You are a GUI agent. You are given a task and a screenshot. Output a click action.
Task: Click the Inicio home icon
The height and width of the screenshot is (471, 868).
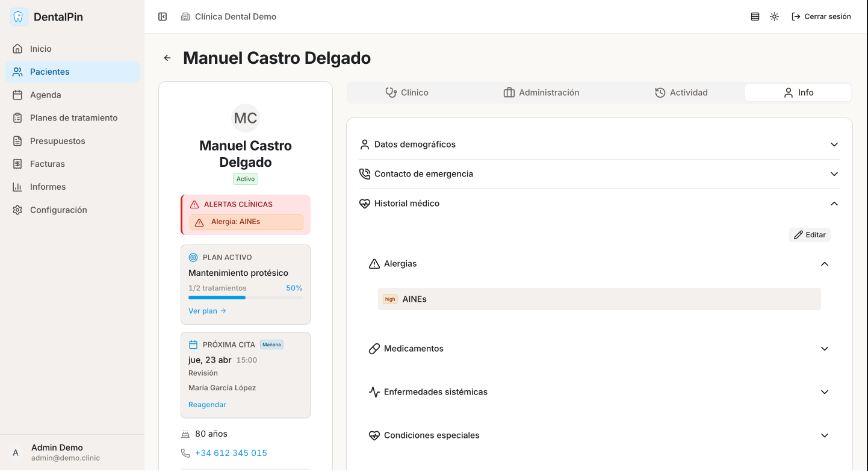click(x=17, y=49)
